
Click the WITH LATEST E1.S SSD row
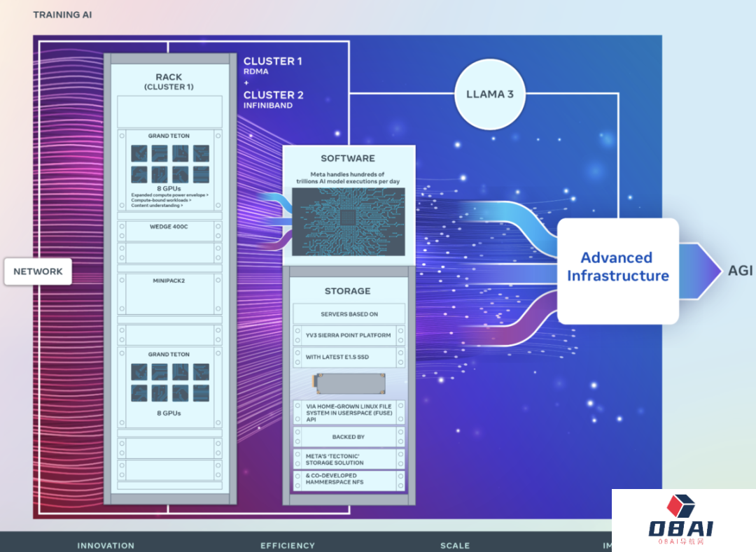point(348,358)
